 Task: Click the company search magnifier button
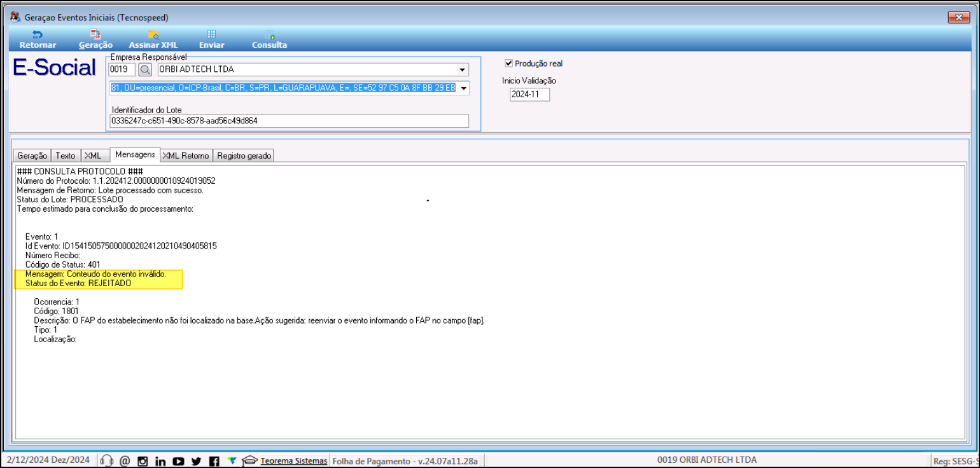click(146, 69)
